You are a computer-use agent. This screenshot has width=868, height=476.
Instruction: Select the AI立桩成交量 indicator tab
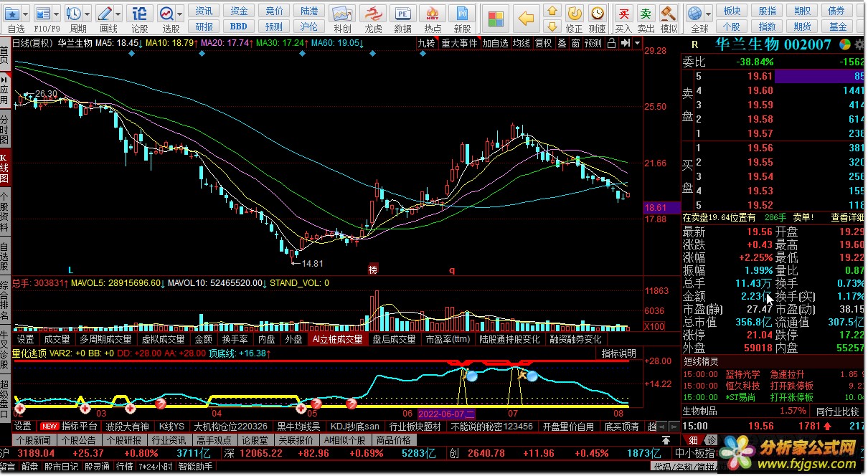coord(337,340)
